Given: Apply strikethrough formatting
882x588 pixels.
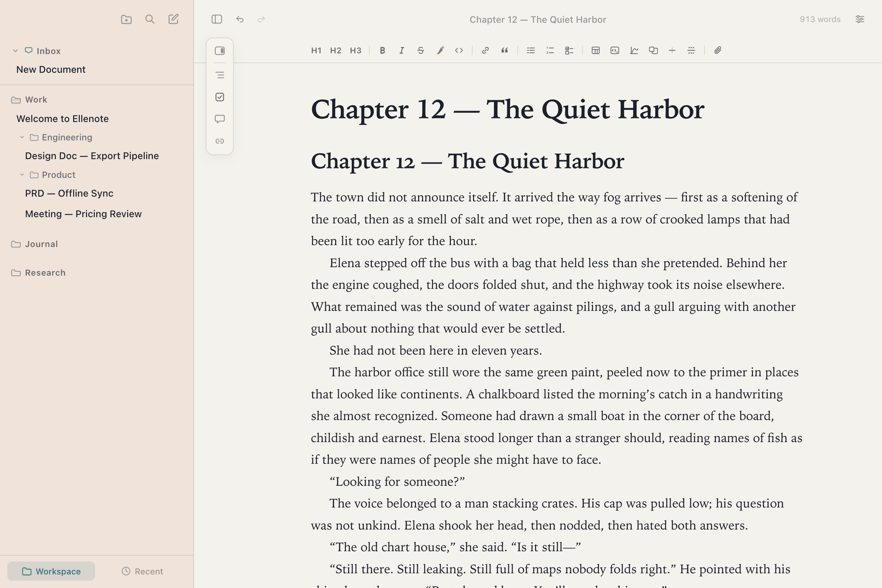Looking at the screenshot, I should click(421, 51).
